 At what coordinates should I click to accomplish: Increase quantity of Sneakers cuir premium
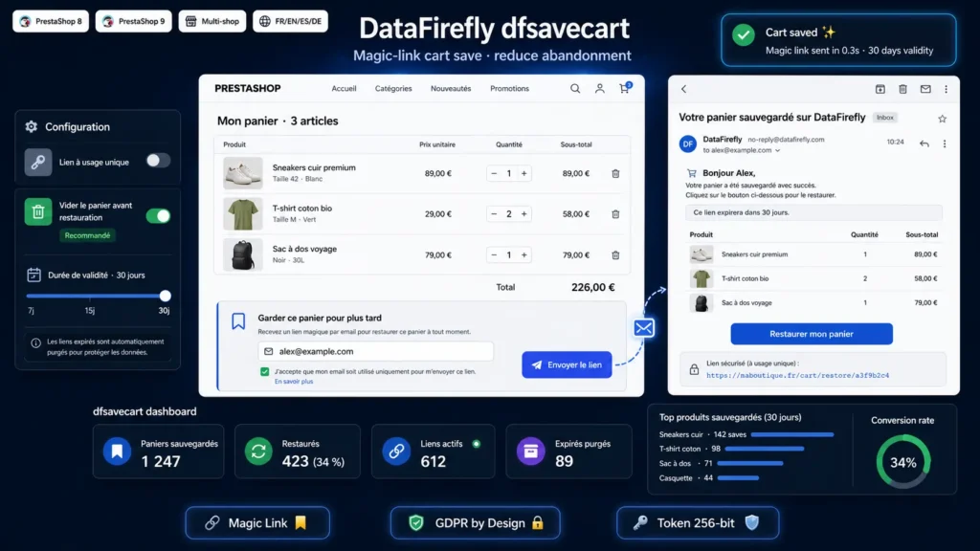(x=523, y=174)
